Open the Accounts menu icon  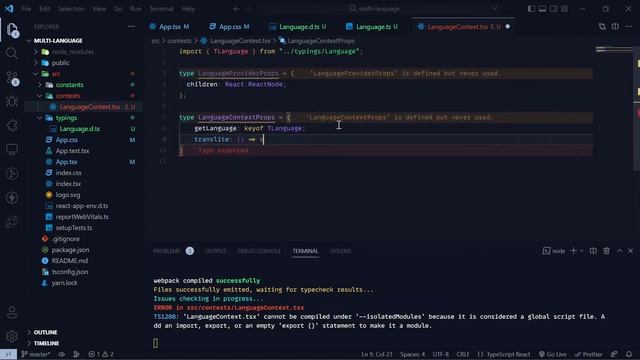pyautogui.click(x=12, y=313)
